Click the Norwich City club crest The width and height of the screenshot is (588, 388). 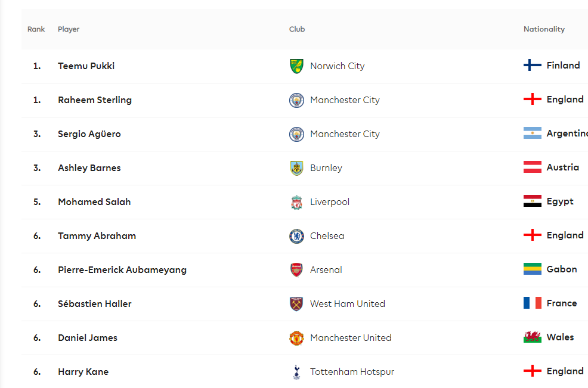[x=296, y=66]
